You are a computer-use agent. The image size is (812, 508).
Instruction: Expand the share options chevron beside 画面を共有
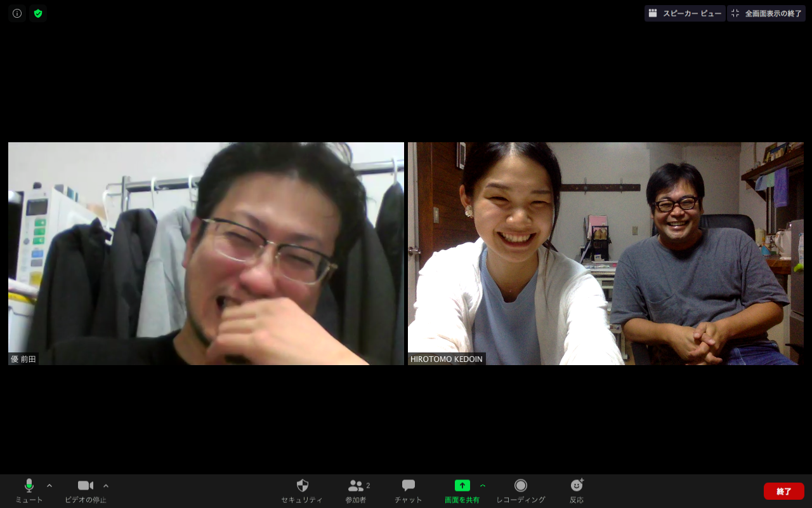pyautogui.click(x=483, y=486)
